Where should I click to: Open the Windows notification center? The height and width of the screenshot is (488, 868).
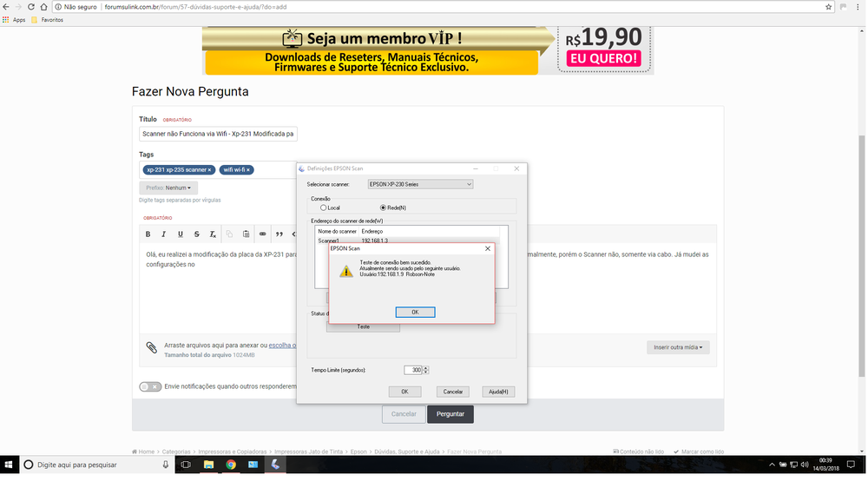pos(851,465)
